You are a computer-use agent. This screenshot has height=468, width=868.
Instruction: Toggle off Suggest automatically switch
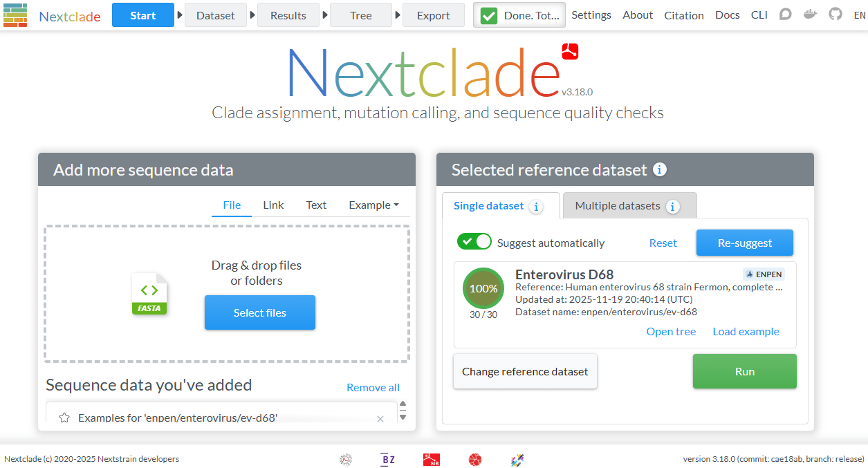[x=474, y=242]
